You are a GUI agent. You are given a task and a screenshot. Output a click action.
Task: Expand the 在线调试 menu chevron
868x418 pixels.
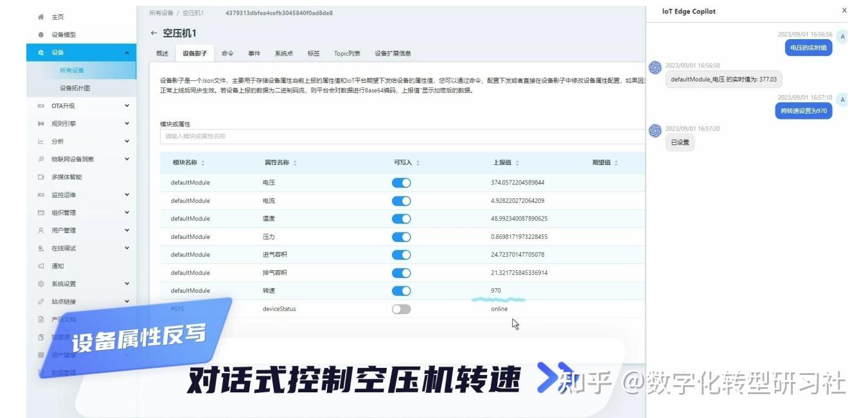(x=127, y=248)
